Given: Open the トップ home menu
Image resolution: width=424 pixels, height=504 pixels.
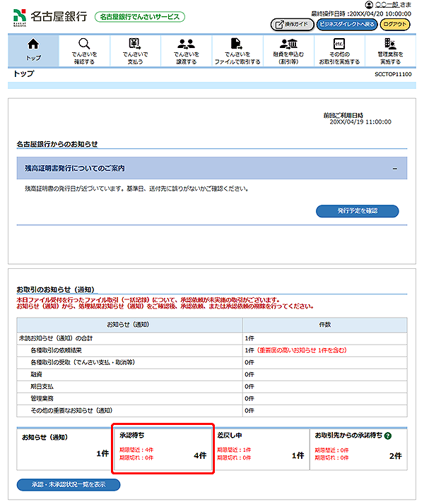Looking at the screenshot, I should pos(33,50).
